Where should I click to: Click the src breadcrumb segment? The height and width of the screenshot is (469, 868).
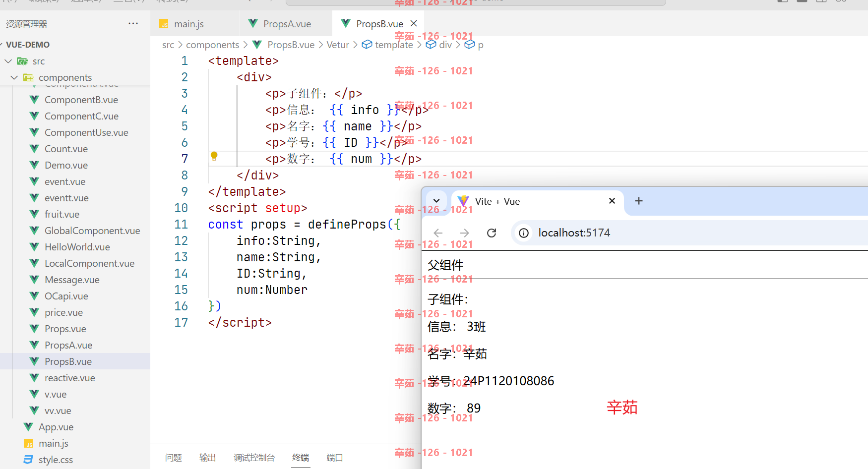tap(168, 45)
